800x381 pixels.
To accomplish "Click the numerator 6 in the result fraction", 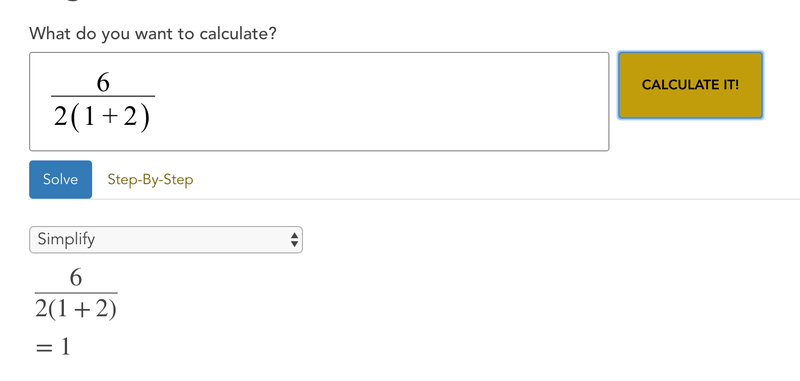I will tap(76, 278).
